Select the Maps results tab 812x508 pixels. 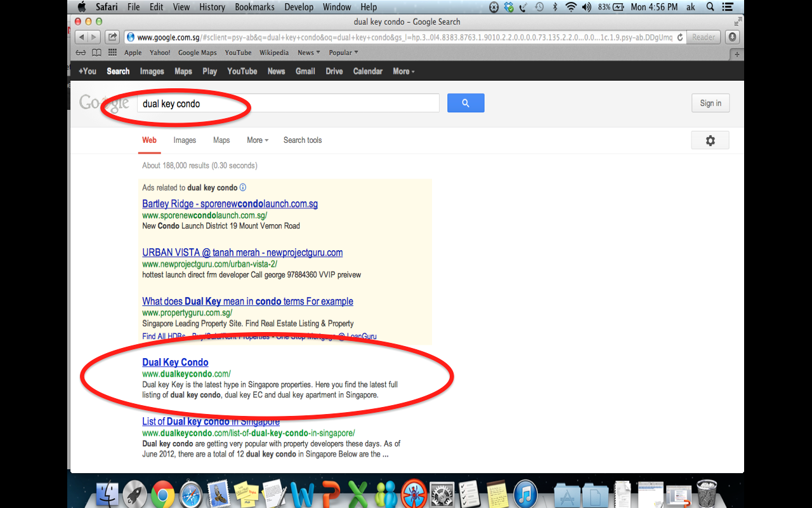221,140
